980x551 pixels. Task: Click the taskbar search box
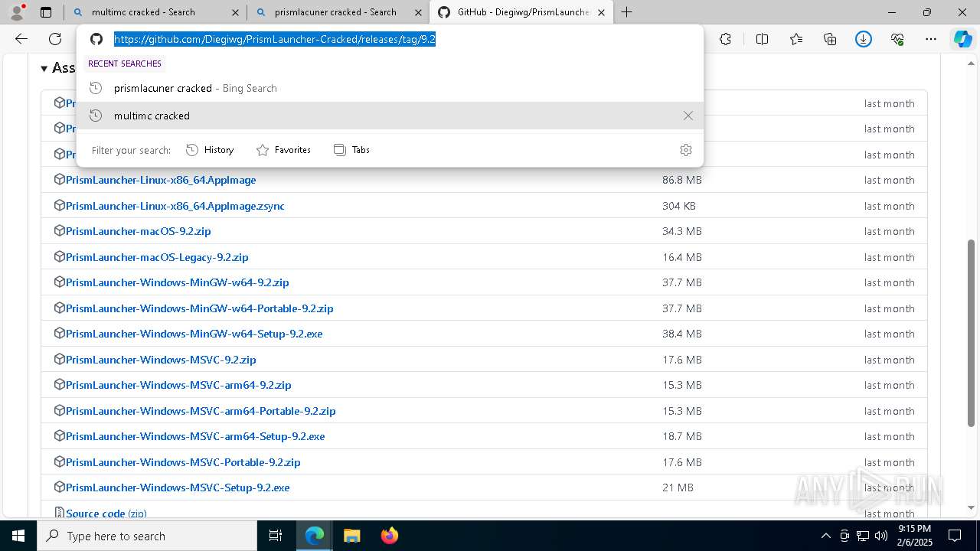click(x=147, y=536)
